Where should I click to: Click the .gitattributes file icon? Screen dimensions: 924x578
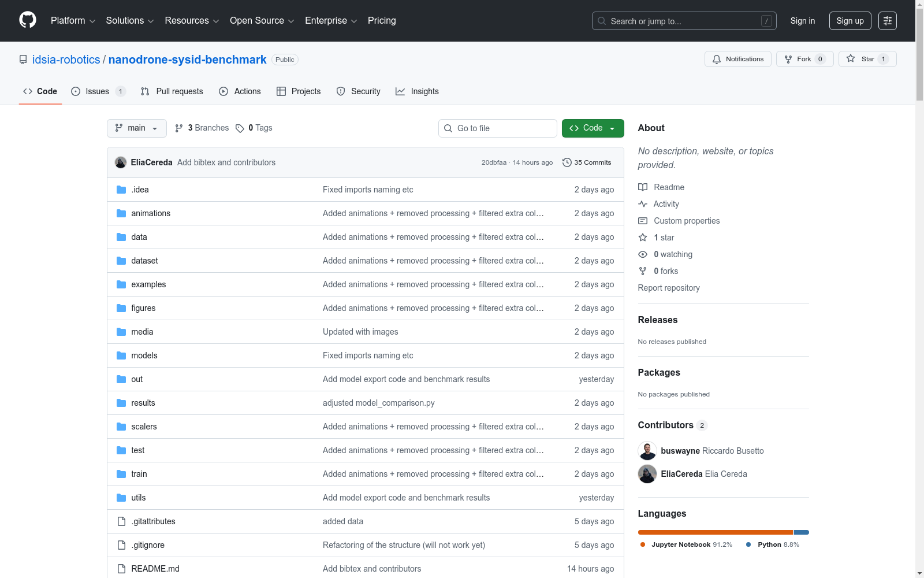point(121,521)
